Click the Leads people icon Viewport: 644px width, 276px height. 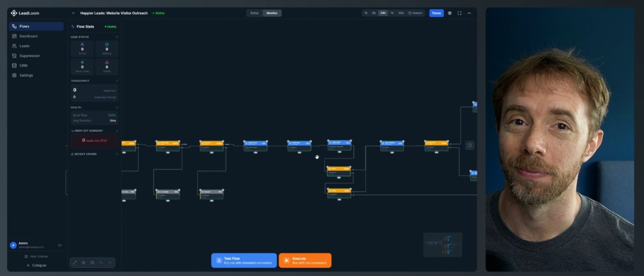[x=14, y=46]
